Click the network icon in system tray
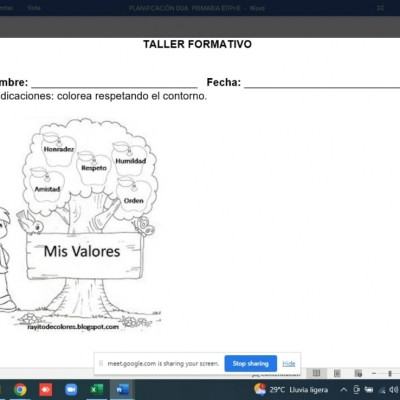The height and width of the screenshot is (400, 400). [381, 390]
